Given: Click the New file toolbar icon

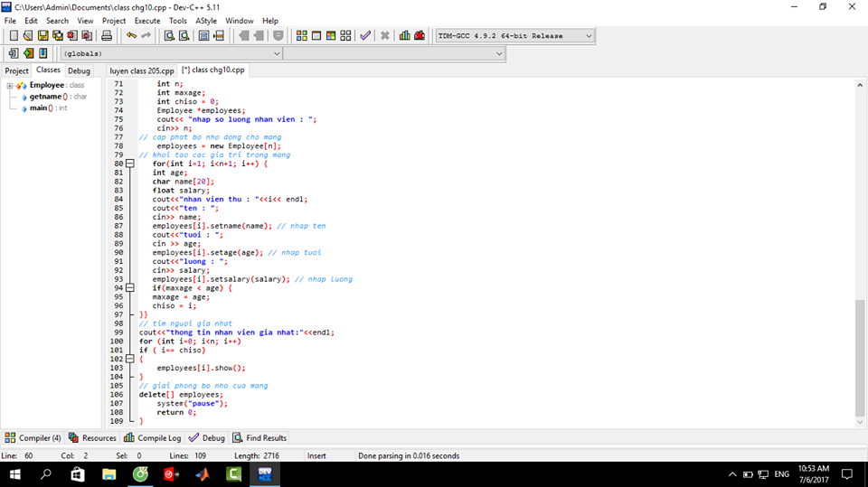Looking at the screenshot, I should (14, 36).
